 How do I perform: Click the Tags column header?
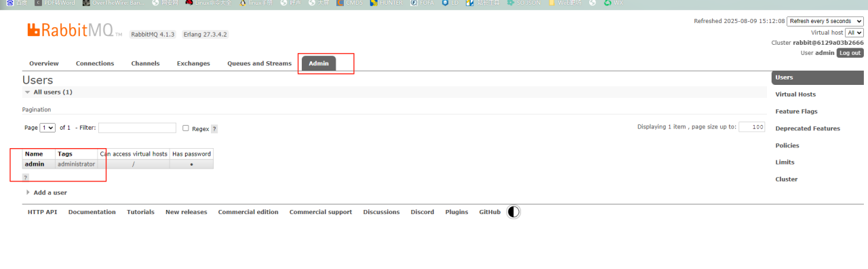[x=77, y=154]
